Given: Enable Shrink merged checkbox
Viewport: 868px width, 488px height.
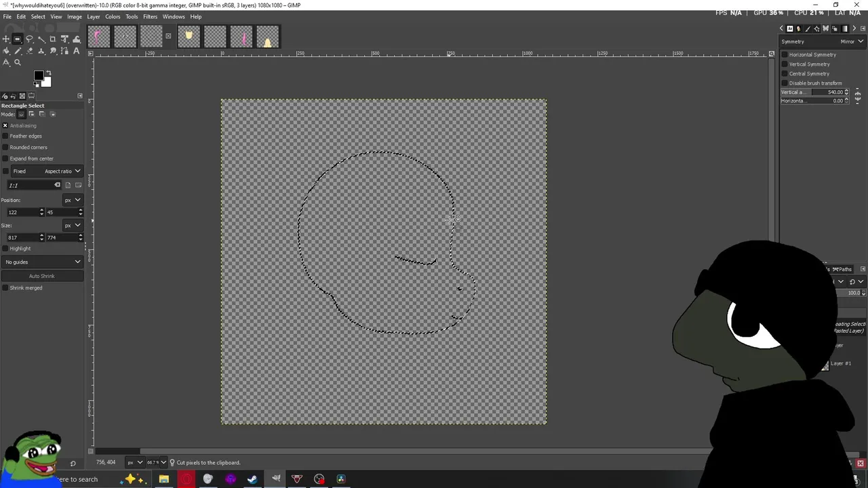Looking at the screenshot, I should (5, 288).
